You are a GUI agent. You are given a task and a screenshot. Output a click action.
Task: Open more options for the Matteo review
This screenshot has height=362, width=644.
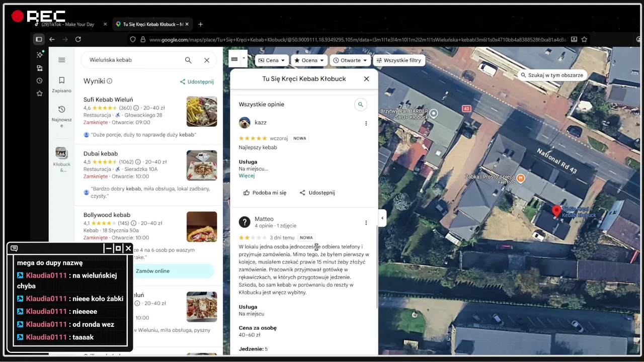[366, 223]
